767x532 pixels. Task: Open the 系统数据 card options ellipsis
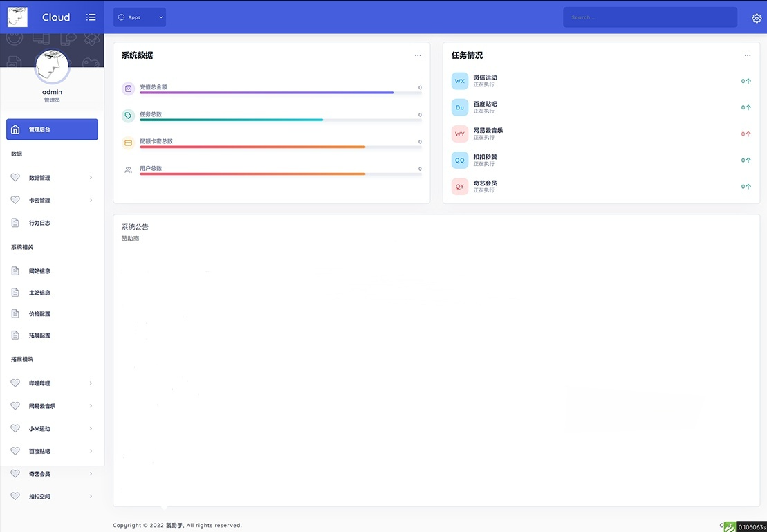click(x=418, y=55)
